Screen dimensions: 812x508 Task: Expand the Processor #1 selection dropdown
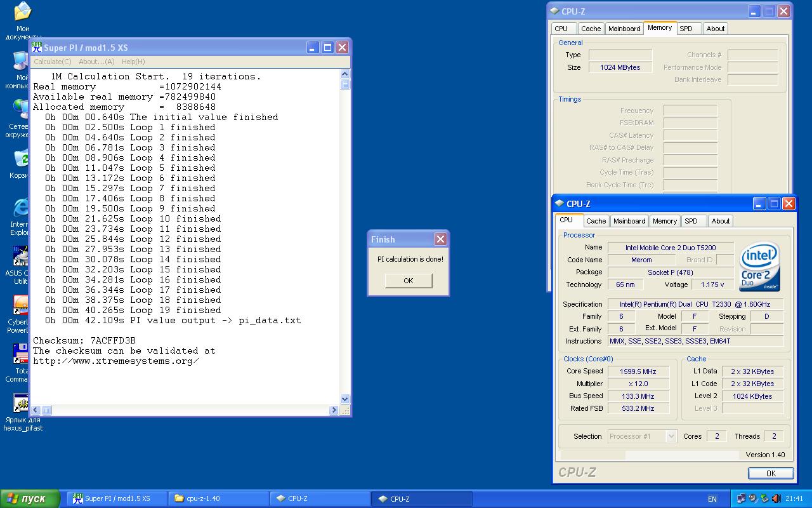pos(671,436)
